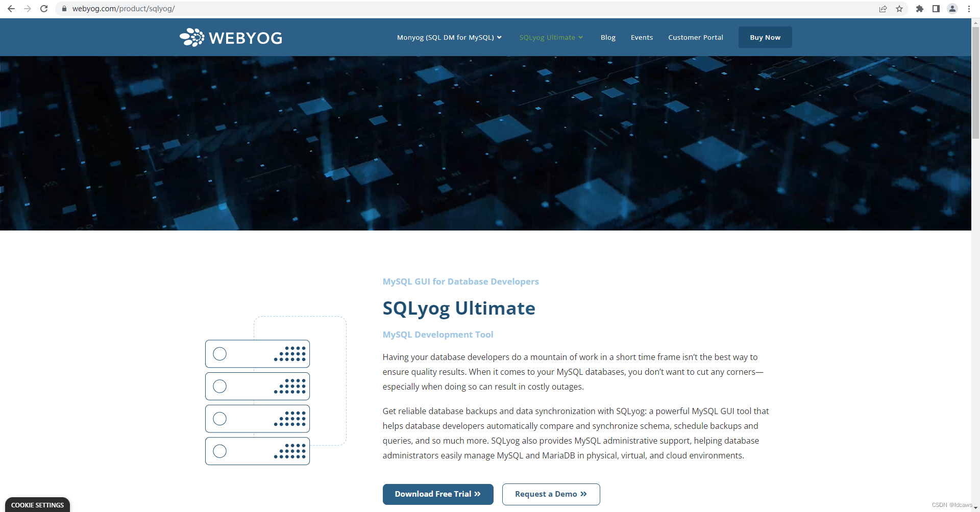Expand the Monyog (SQL DM for MySQL) menu
Image resolution: width=980 pixels, height=512 pixels.
449,37
